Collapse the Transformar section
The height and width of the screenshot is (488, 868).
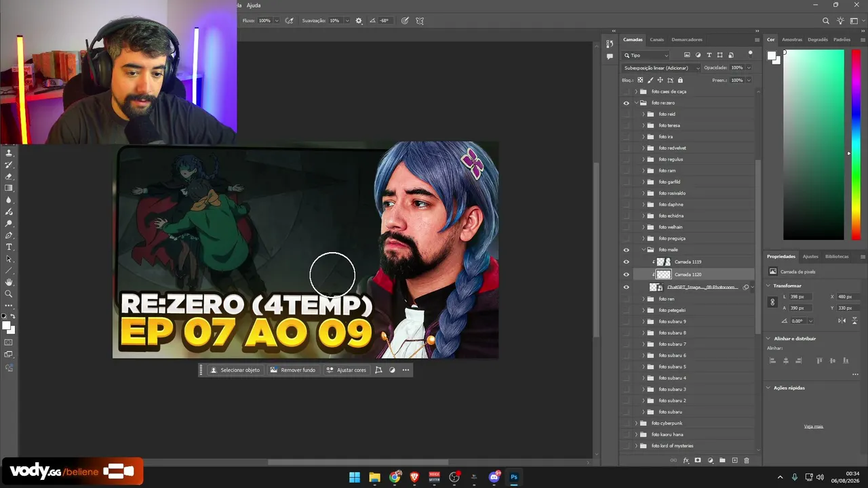768,285
